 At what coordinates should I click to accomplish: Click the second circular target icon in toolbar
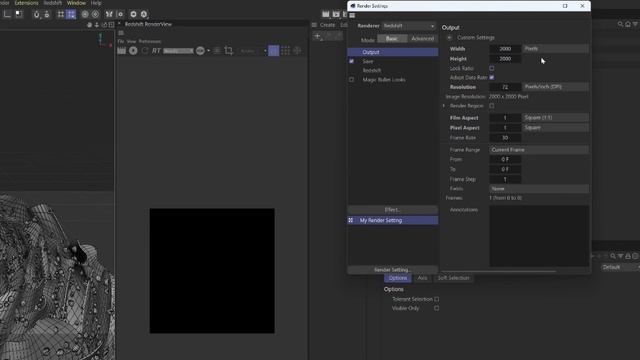coord(95,14)
